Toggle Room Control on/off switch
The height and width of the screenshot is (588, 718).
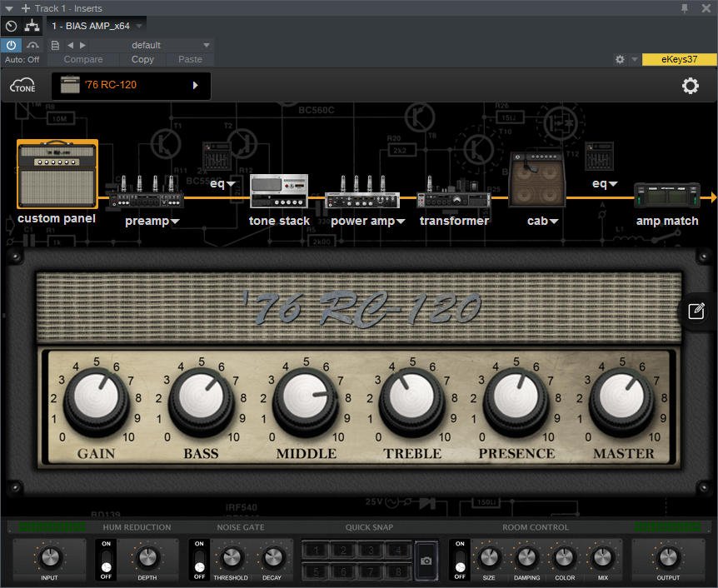click(460, 560)
